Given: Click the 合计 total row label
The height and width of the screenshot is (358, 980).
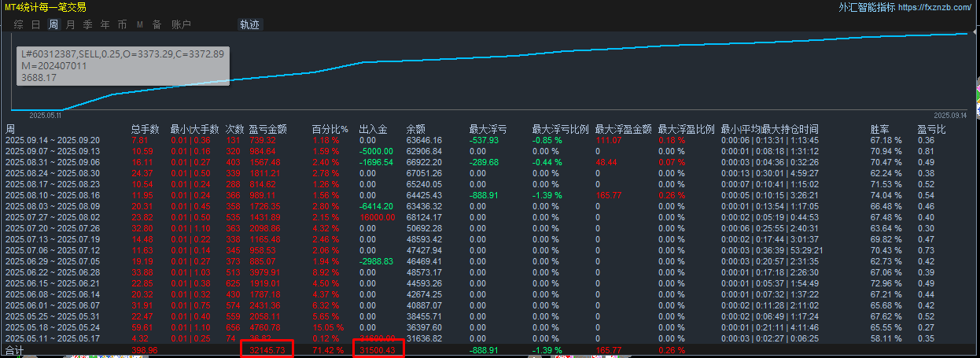Looking at the screenshot, I should pyautogui.click(x=15, y=349).
